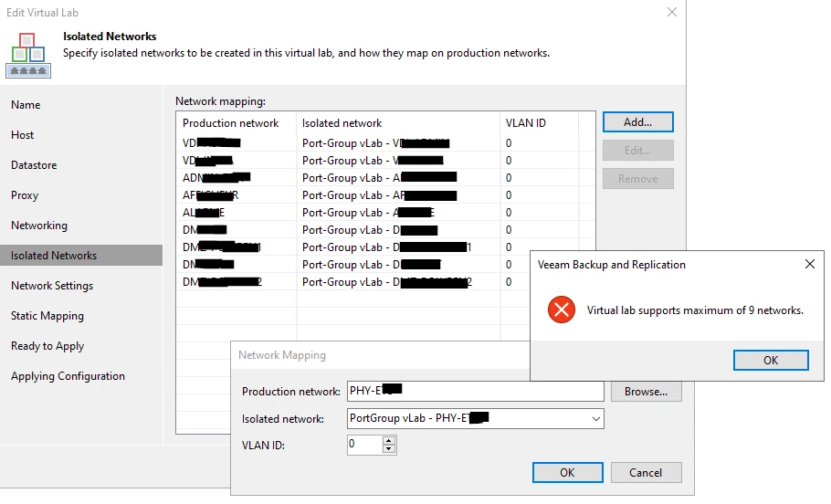Cancel the Network Mapping dialog

coord(646,473)
